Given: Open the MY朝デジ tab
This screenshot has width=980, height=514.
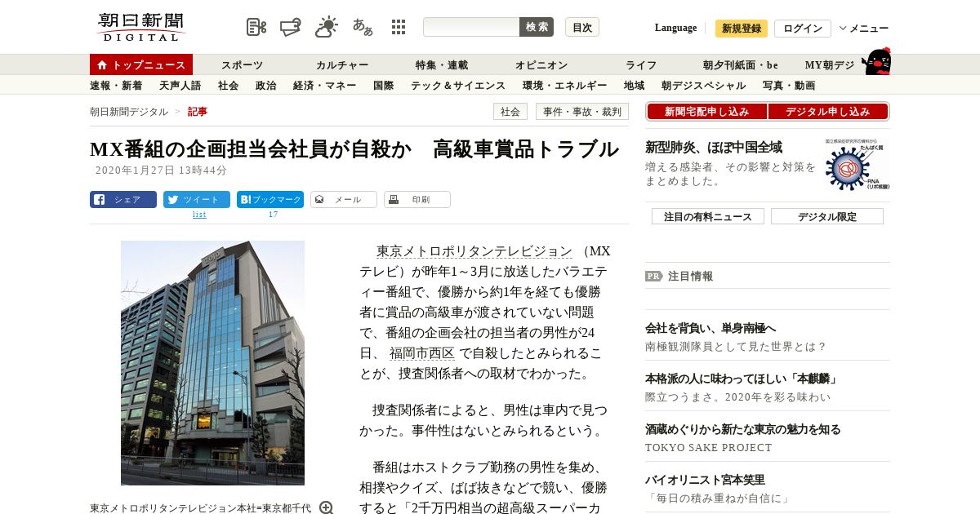Looking at the screenshot, I should coord(830,64).
